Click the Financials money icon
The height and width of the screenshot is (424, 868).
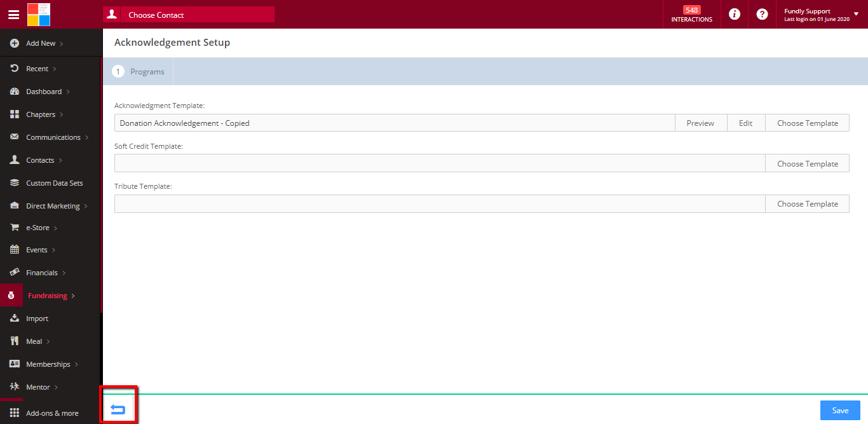[15, 272]
